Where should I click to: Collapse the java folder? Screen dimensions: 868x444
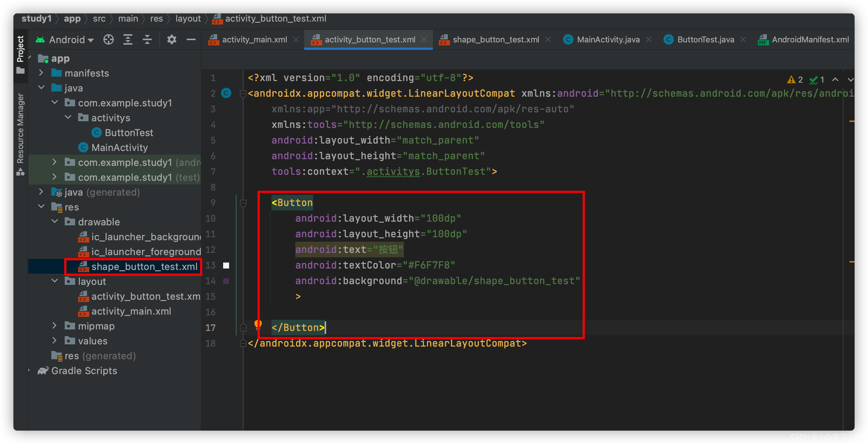point(41,88)
